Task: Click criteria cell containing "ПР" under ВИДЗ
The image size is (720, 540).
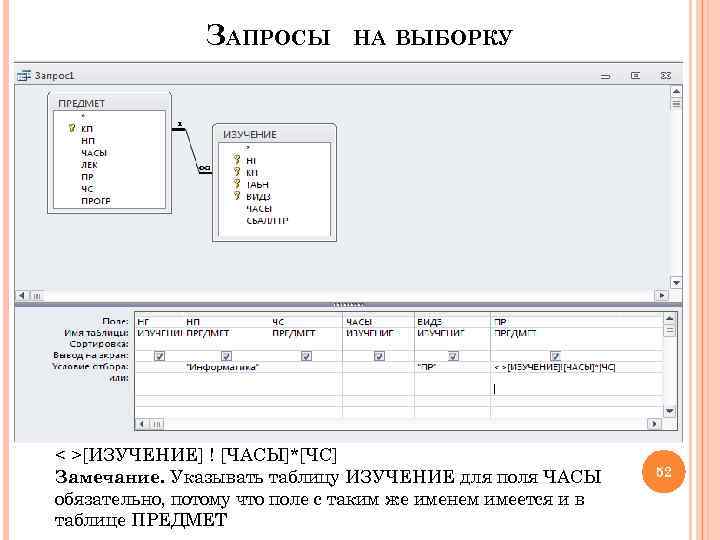Action: click(x=453, y=367)
